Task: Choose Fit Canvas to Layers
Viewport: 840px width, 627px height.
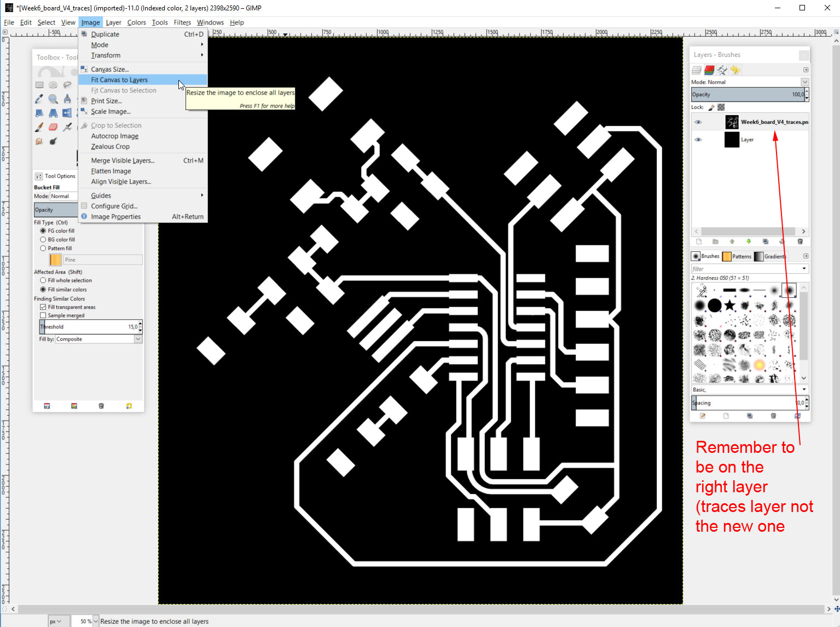Action: tap(142, 80)
